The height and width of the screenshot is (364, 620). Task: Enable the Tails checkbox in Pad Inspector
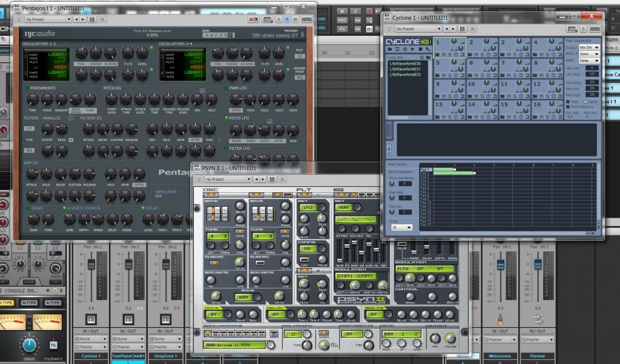point(568,102)
